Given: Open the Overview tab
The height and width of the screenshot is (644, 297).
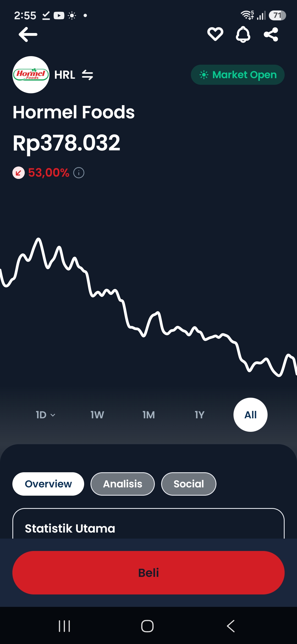Looking at the screenshot, I should (48, 484).
